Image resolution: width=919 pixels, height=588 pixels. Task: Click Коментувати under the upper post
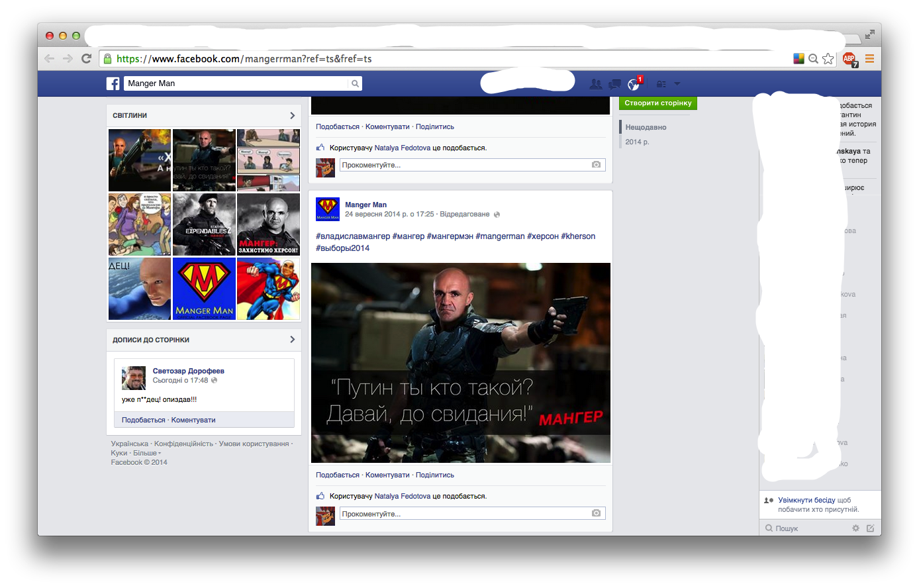click(387, 126)
